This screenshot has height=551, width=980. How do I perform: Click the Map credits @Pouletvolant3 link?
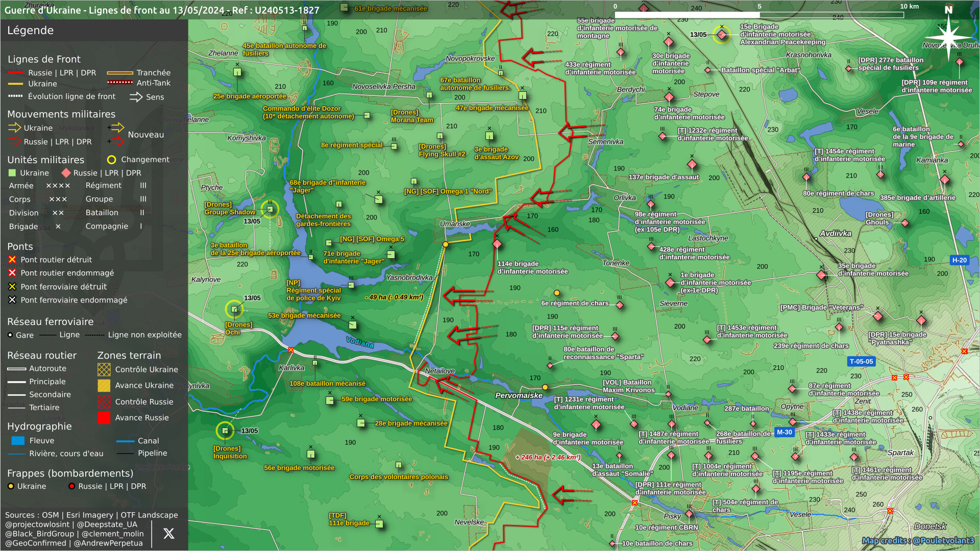tap(918, 540)
